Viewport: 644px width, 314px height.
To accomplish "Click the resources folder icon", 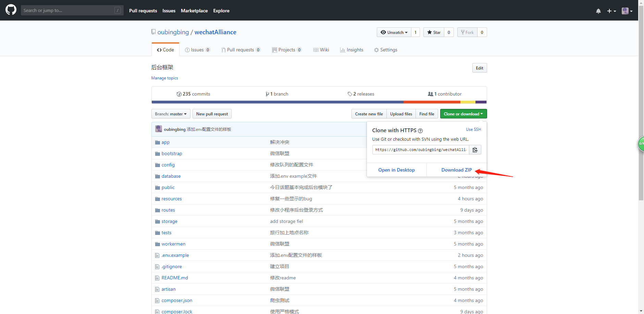I will (158, 199).
